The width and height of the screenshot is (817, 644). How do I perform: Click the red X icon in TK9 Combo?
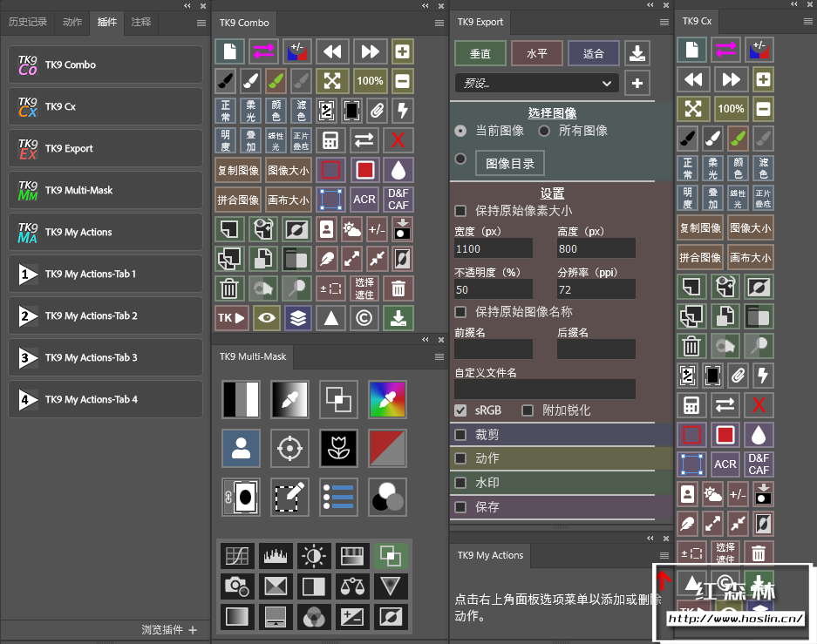point(398,140)
